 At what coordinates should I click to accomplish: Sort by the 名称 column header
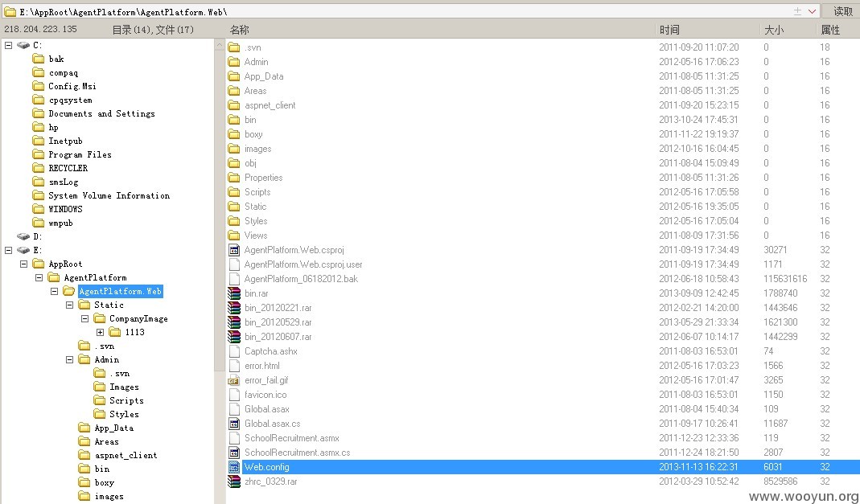tap(441, 30)
